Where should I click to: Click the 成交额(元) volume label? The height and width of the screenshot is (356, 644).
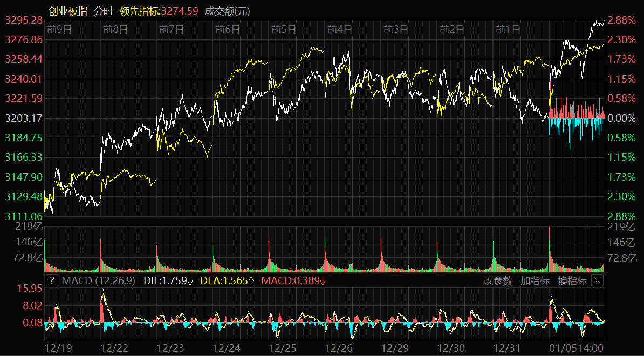point(228,11)
